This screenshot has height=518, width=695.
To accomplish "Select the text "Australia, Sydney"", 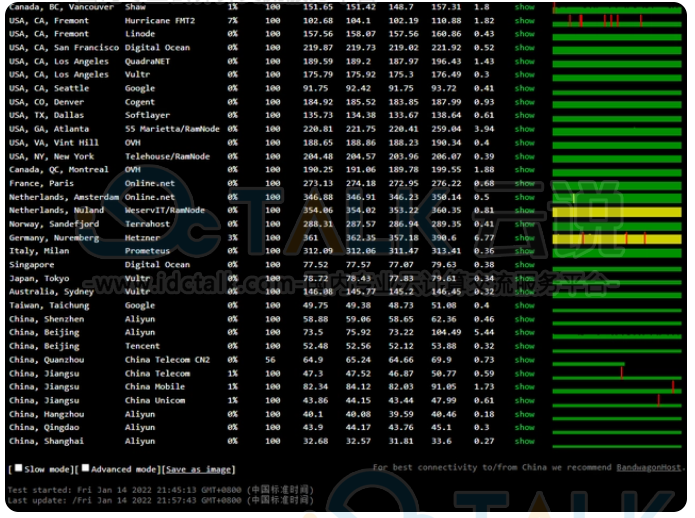I will [x=51, y=292].
